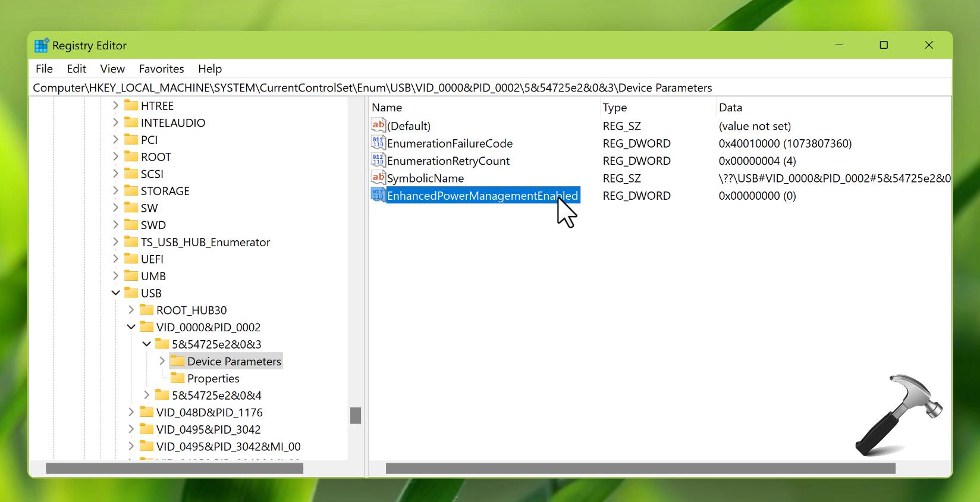The image size is (980, 502).
Task: Click the SymbolicName string value icon
Action: pos(378,177)
